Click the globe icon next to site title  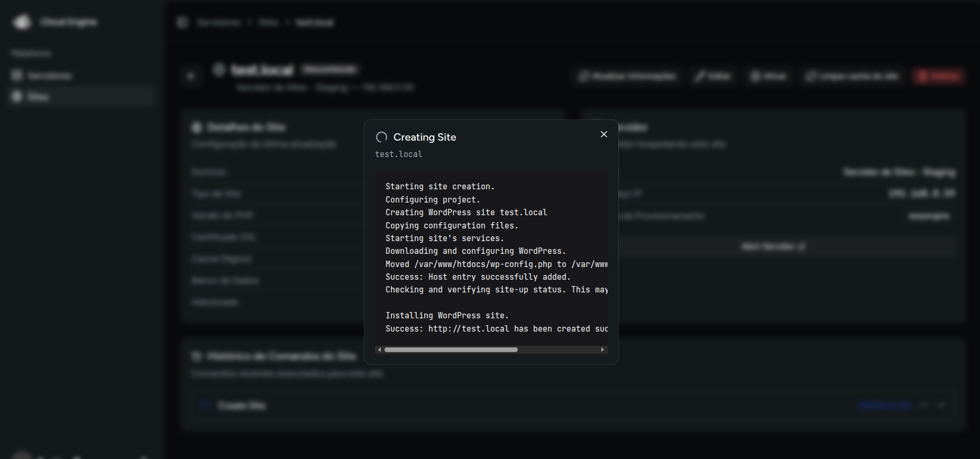(219, 69)
